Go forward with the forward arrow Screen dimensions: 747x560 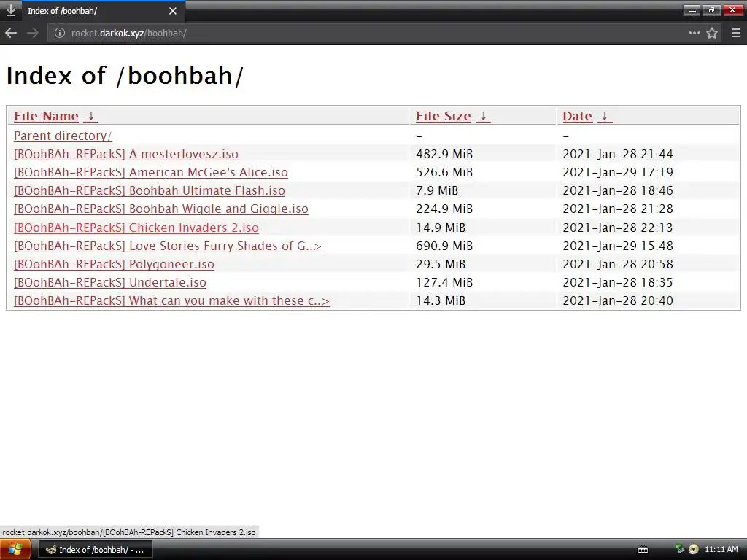32,33
